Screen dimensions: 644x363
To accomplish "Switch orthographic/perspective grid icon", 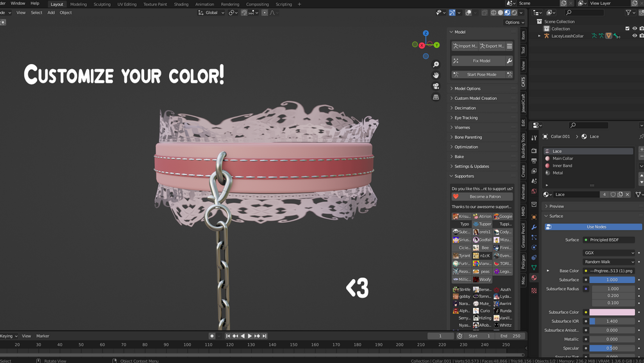I will [436, 97].
